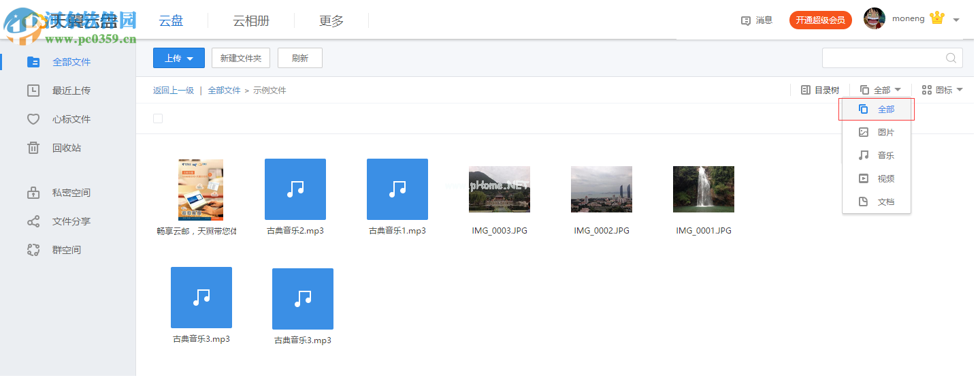Click the document icon for 文档 filter

click(x=864, y=202)
